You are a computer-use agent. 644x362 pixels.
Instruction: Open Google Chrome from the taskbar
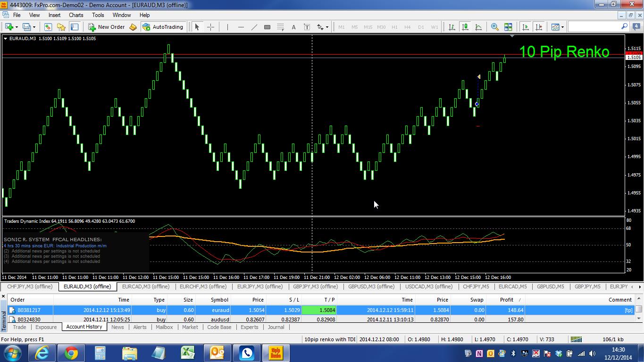71,353
